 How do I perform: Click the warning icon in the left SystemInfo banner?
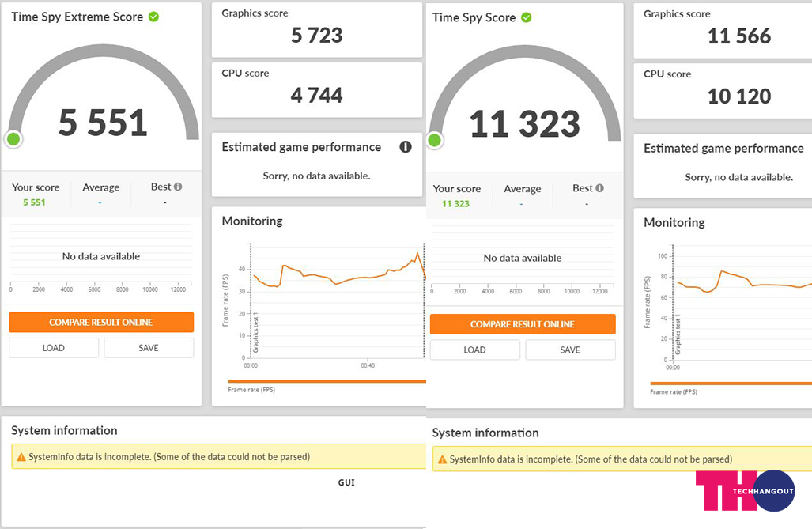[21, 457]
